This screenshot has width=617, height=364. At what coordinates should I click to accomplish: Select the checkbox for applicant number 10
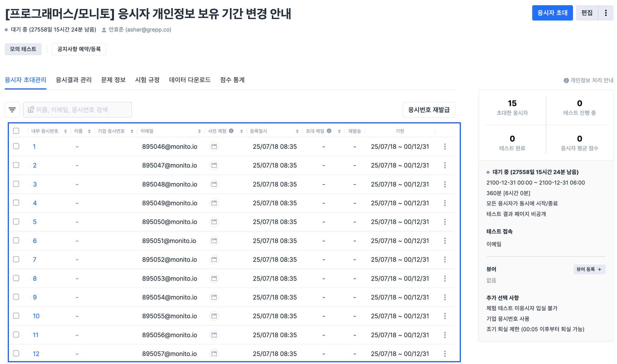point(16,316)
